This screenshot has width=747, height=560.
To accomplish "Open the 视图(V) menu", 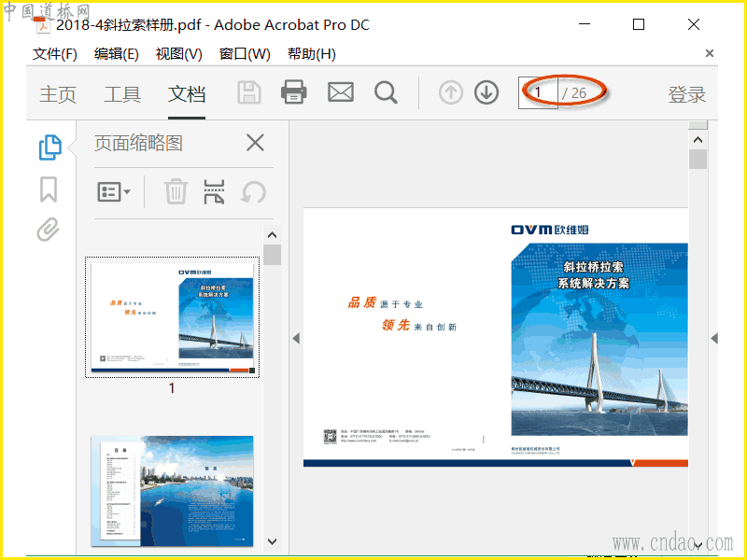I will [178, 54].
